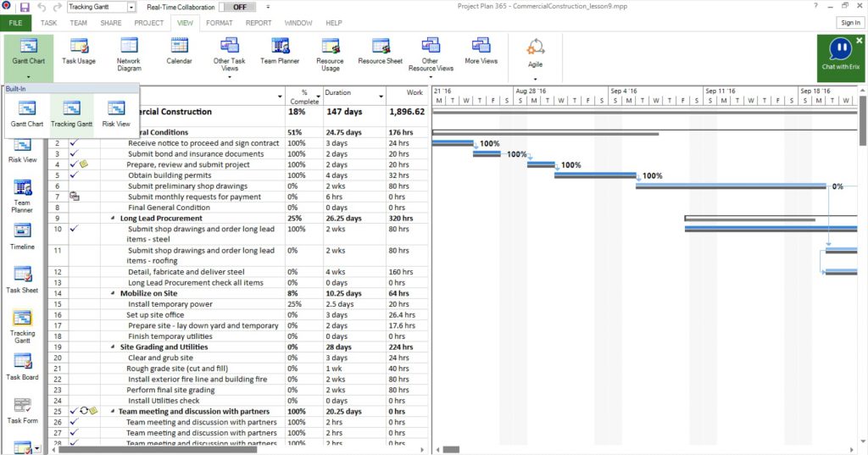
Task: Select Risk View in Built-In dropdown
Action: pos(116,113)
